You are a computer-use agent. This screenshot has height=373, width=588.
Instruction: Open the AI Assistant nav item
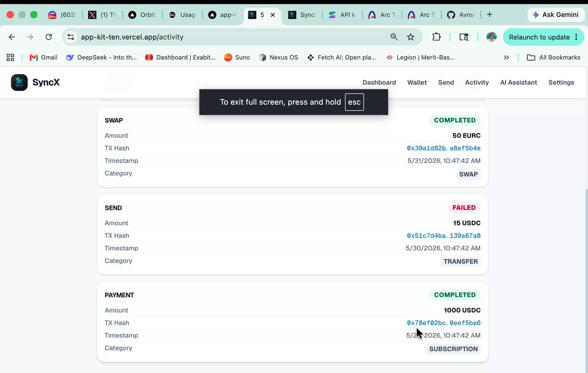[x=518, y=82]
